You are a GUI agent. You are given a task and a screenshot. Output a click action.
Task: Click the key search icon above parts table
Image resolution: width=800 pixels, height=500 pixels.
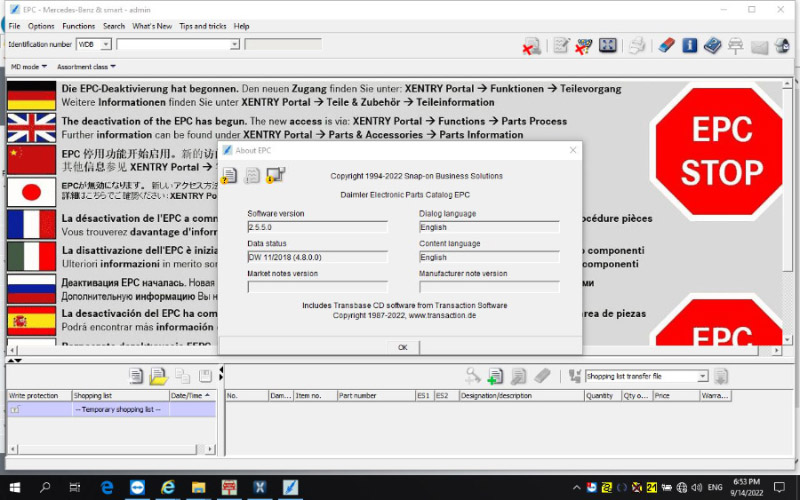point(472,376)
